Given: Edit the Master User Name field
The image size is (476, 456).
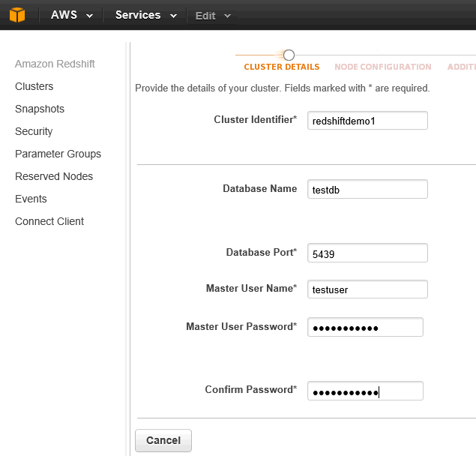Looking at the screenshot, I should point(367,289).
